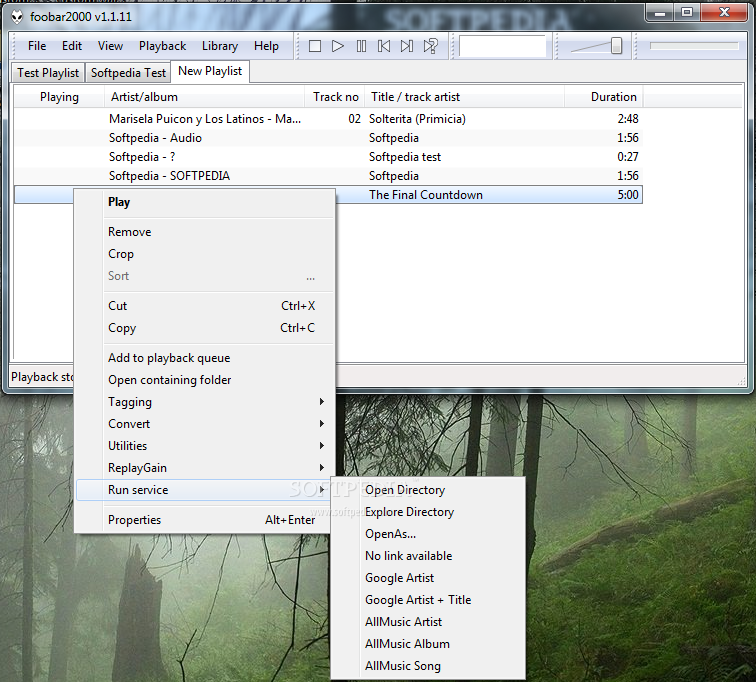Choose AllMusic Artist service
The height and width of the screenshot is (682, 756).
[x=428, y=622]
